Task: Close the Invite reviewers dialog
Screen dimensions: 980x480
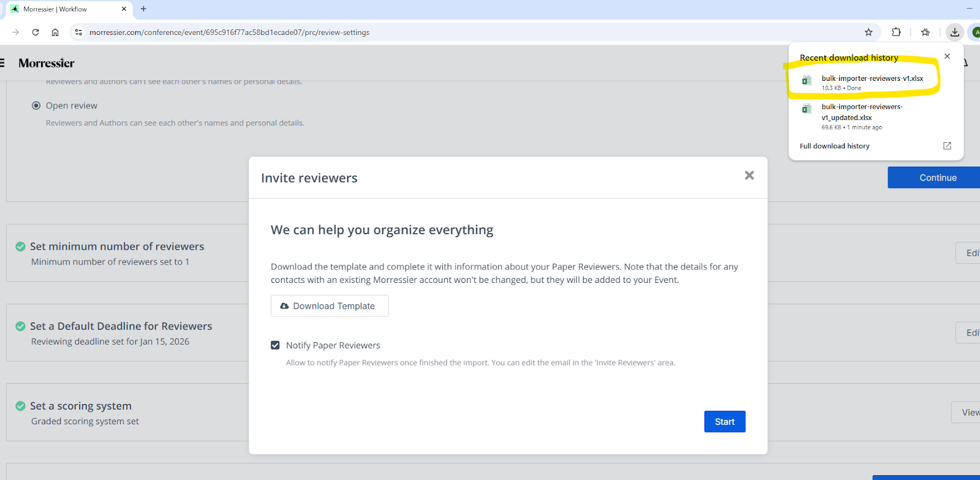Action: coord(748,176)
